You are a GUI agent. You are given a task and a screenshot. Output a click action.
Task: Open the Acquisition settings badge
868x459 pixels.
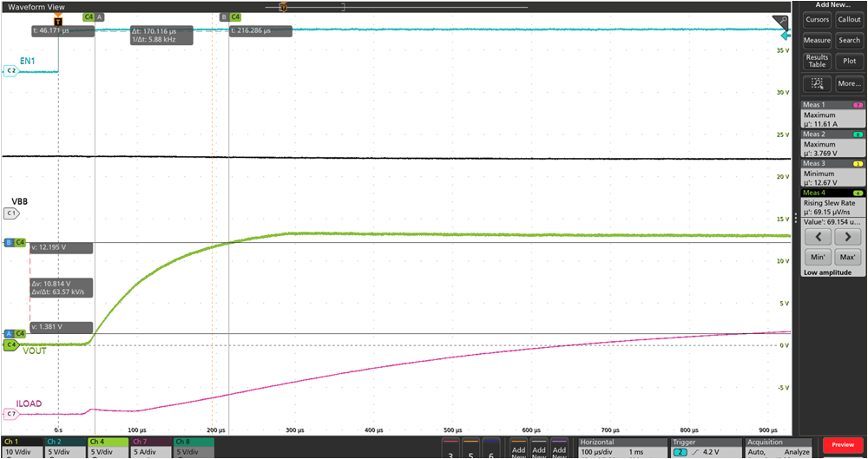779,449
